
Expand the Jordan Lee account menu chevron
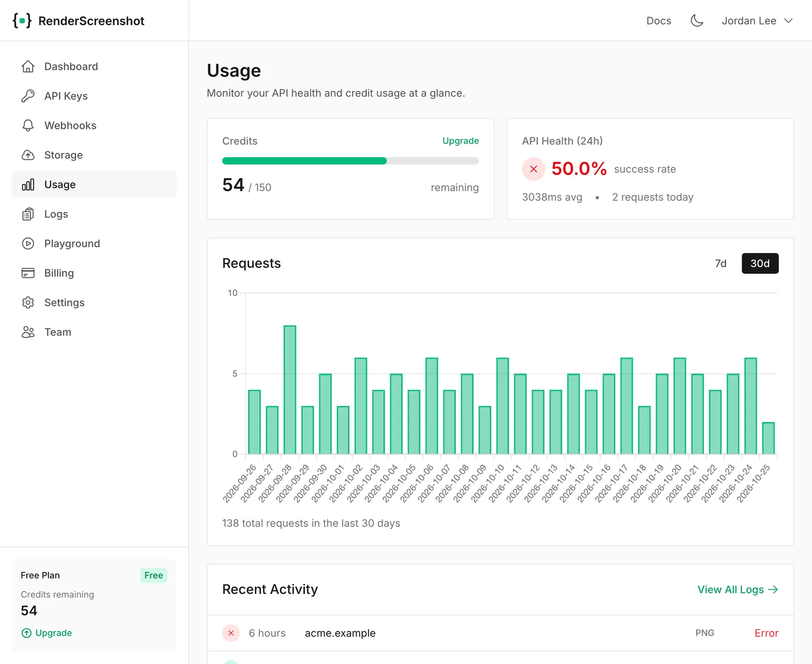coord(788,21)
